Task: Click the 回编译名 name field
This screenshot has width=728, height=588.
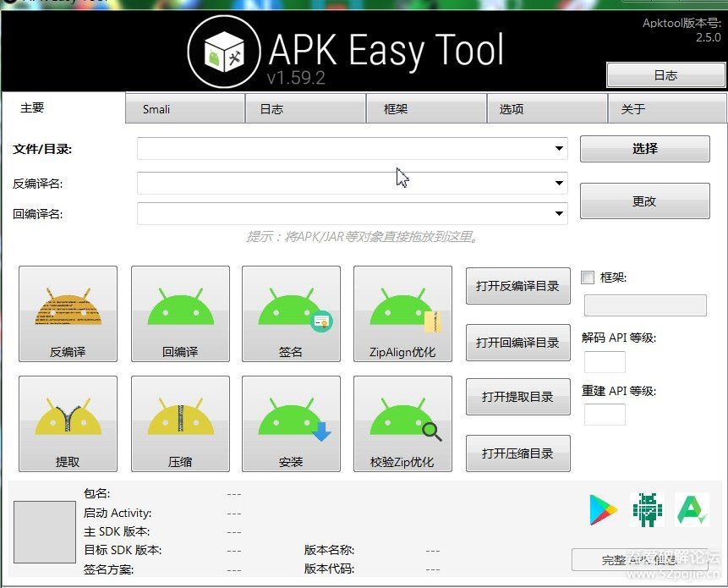Action: tap(353, 214)
